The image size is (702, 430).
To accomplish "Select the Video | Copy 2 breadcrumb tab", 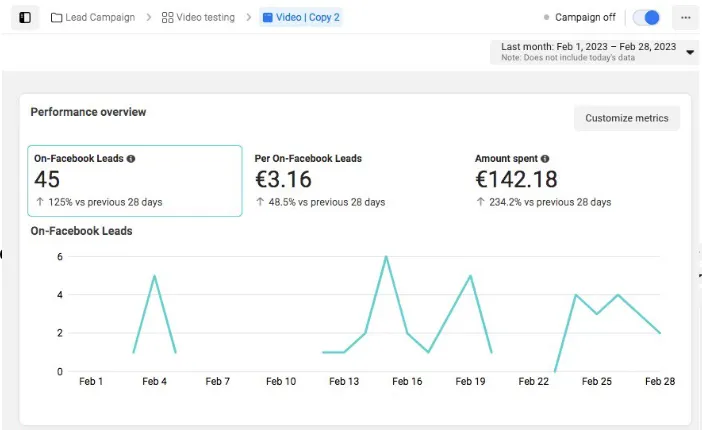I will point(308,17).
